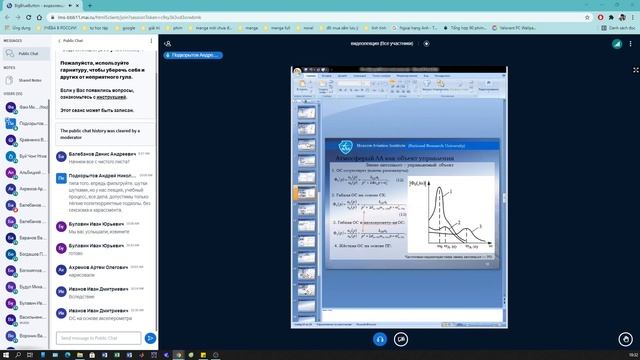640x360 pixels.
Task: Open the Valorant PC Wallpa... bookmark
Action: coord(514,28)
